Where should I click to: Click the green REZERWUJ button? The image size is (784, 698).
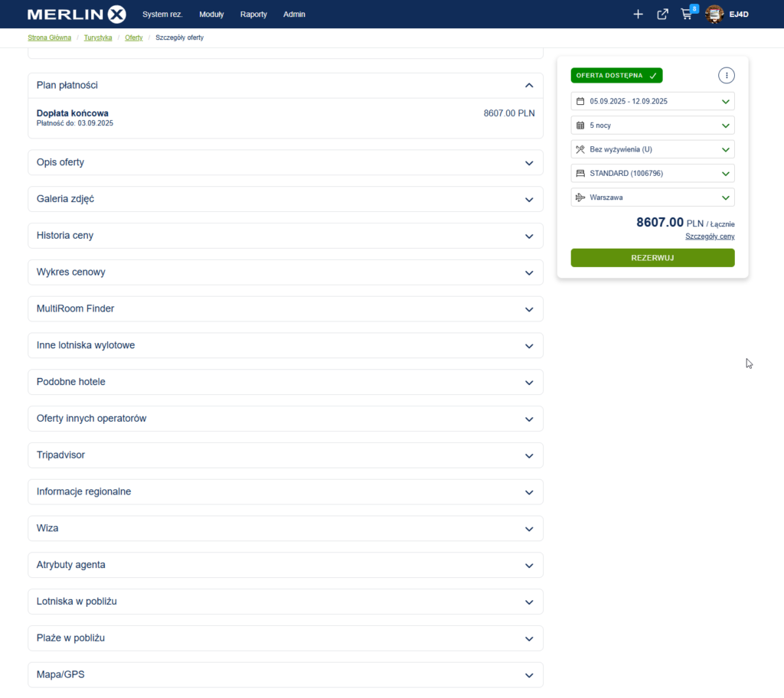(652, 258)
